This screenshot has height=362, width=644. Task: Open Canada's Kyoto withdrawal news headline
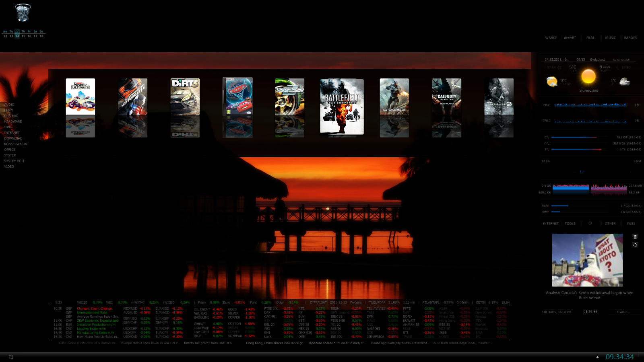(589, 295)
